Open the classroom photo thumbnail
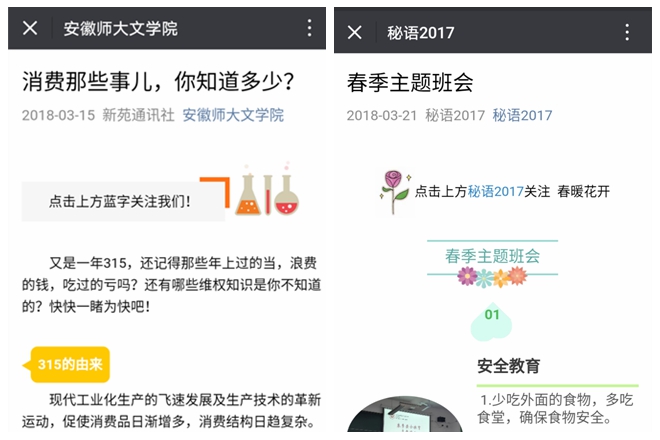660x440 pixels. 405,414
